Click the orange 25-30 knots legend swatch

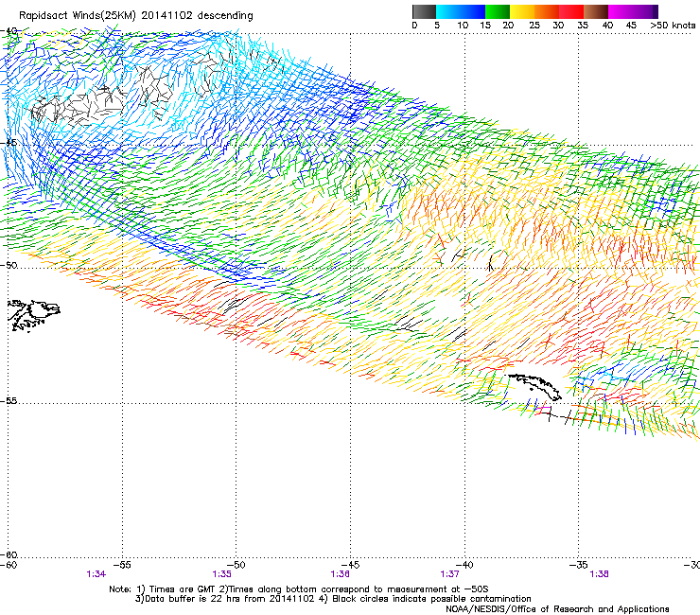[547, 11]
